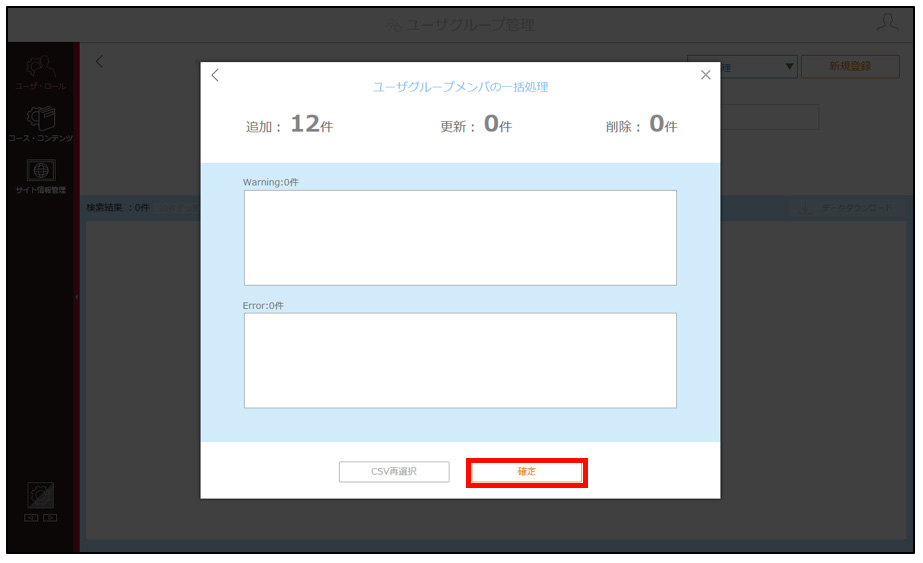Image resolution: width=923 pixels, height=563 pixels.
Task: Click the ユーザグループメンバの一括処理 title
Action: tap(460, 87)
